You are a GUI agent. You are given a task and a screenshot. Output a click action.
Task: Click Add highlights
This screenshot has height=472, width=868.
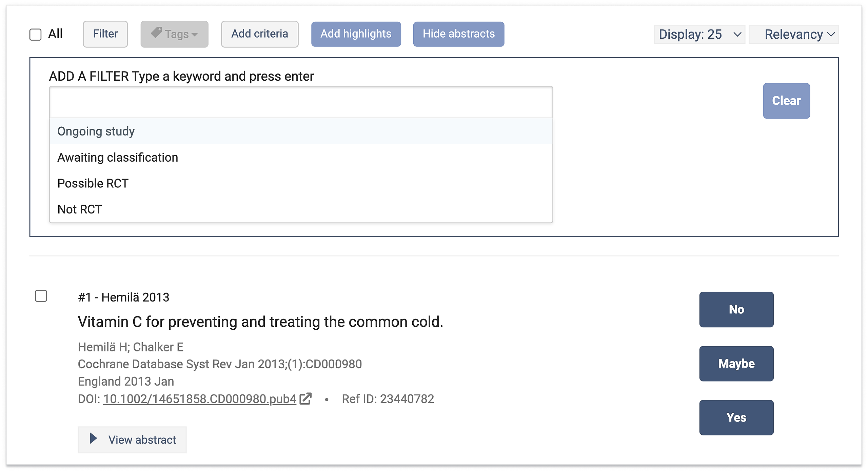[x=356, y=34]
